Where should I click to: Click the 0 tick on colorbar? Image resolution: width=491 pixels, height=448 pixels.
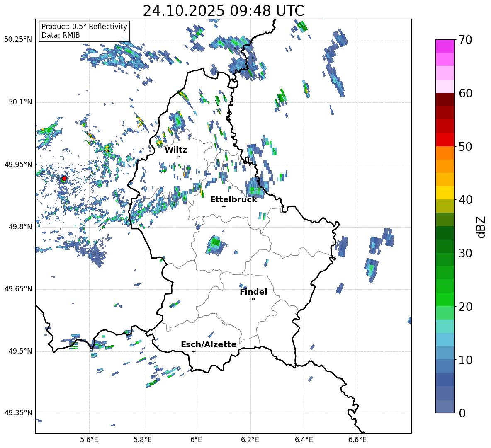(x=462, y=413)
